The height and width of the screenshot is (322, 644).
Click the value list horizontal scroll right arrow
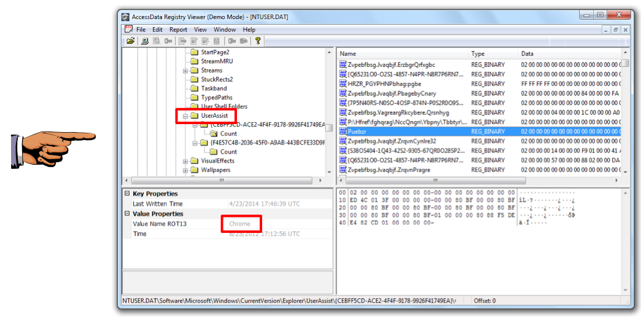616,181
